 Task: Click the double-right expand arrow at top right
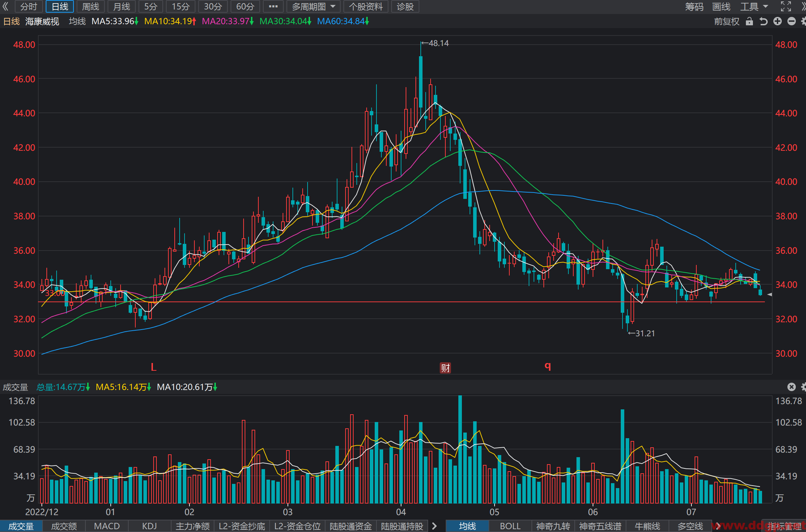coord(804,6)
